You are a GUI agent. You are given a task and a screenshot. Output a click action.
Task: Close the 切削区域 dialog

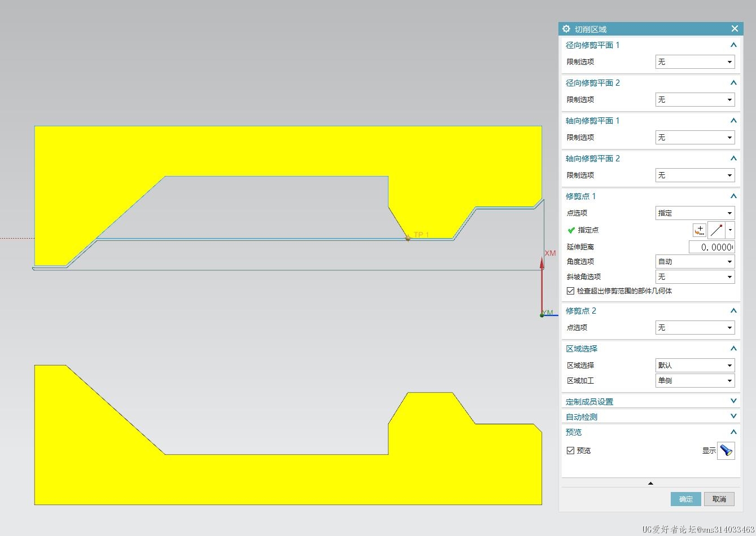[735, 29]
